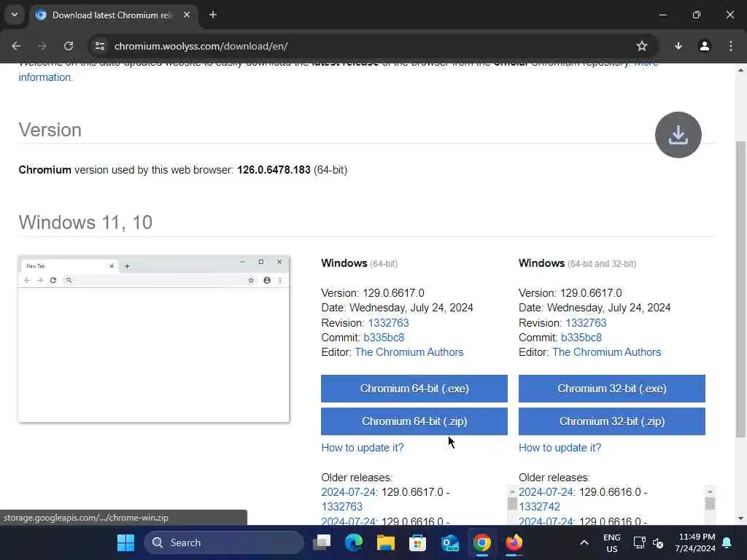Click the Chrome taskbar icon
This screenshot has width=747, height=560.
pos(481,542)
